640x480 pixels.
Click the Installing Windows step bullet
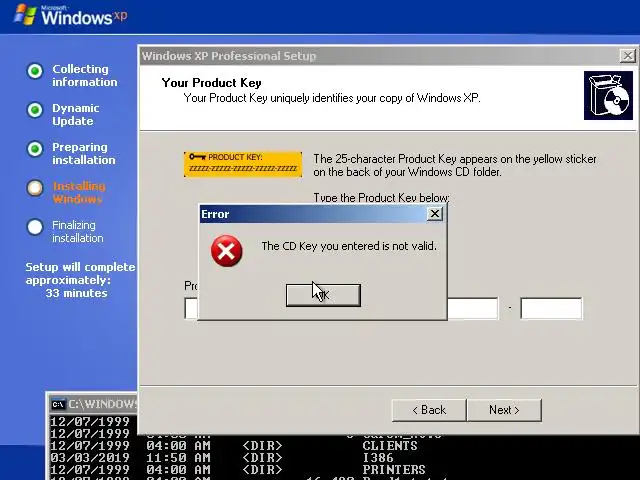pyautogui.click(x=35, y=188)
